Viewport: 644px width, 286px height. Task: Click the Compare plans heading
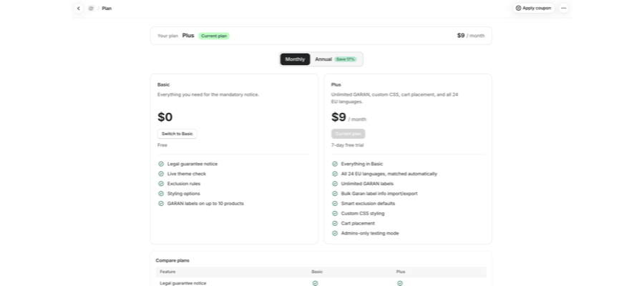pyautogui.click(x=172, y=260)
